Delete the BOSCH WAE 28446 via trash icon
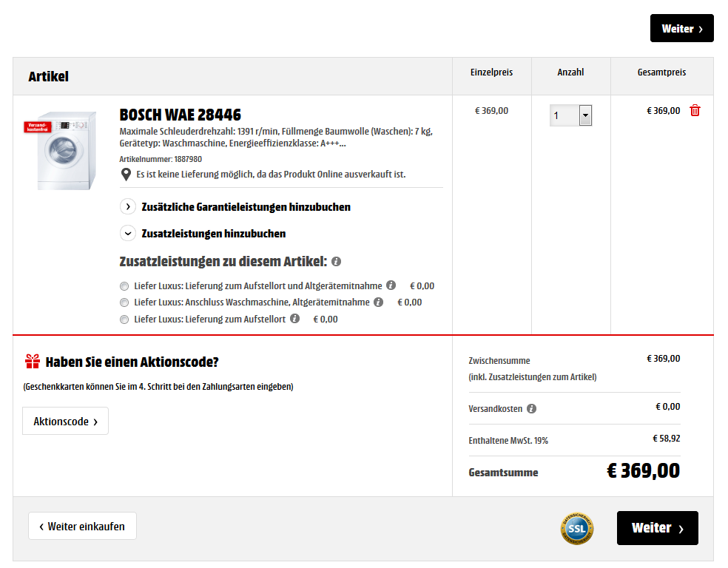 click(x=695, y=110)
